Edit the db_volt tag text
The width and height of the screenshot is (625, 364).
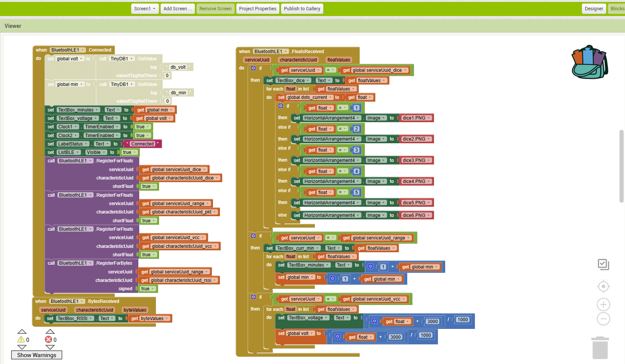click(178, 67)
